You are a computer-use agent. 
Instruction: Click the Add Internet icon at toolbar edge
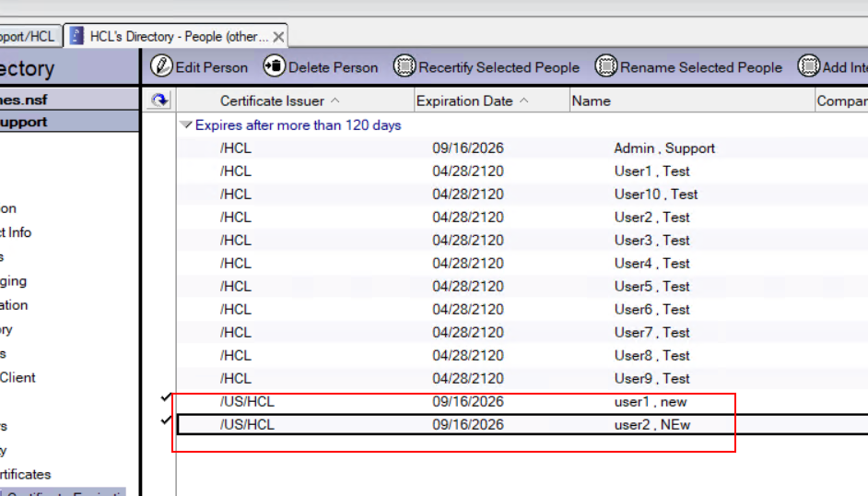tap(808, 65)
